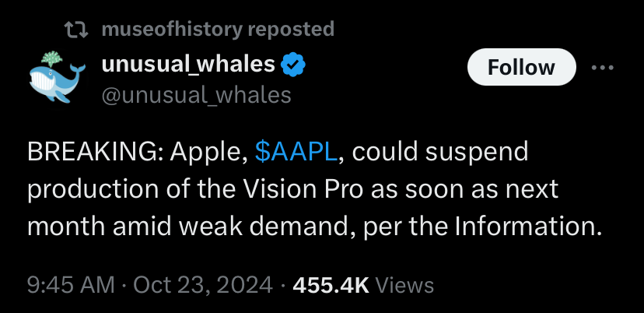Viewport: 644px width, 313px height.
Task: Click the @unusual_whales handle
Action: [196, 95]
